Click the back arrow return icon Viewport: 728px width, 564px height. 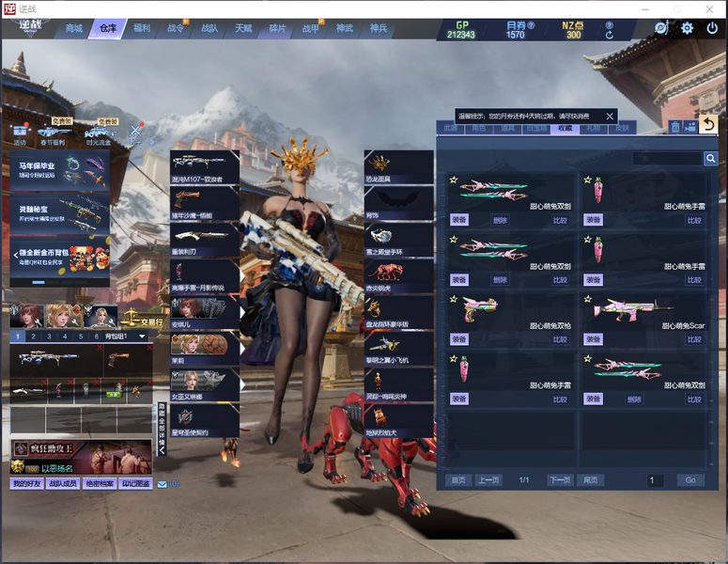point(708,124)
